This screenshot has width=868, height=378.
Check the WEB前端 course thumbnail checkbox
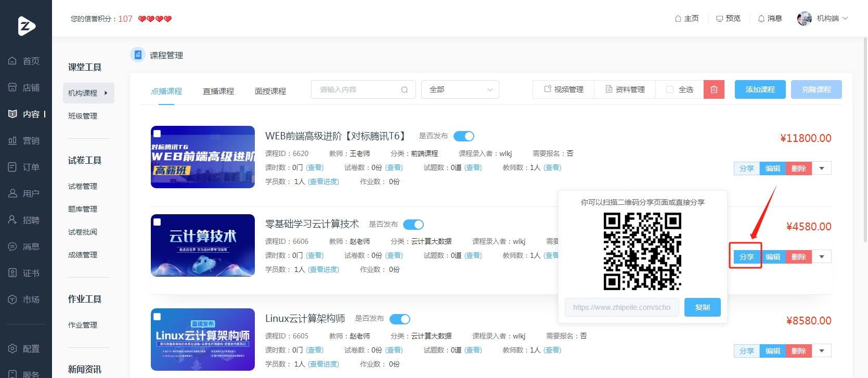click(x=157, y=133)
